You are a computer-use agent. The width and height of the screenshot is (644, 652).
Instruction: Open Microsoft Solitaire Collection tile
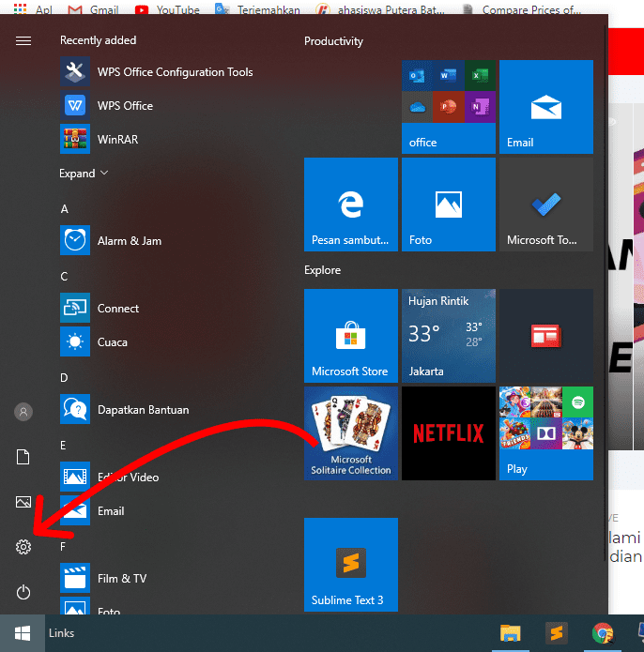pos(351,433)
